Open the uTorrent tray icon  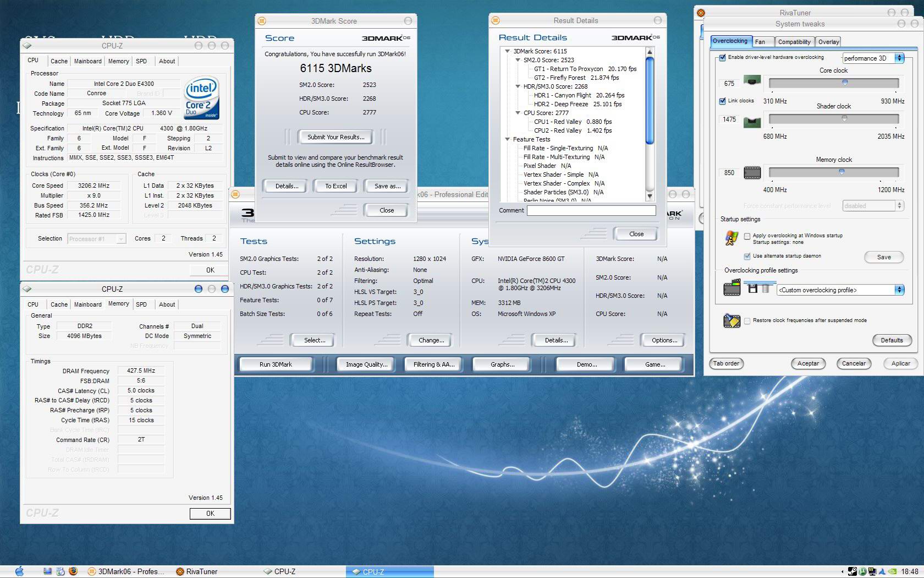(x=863, y=571)
